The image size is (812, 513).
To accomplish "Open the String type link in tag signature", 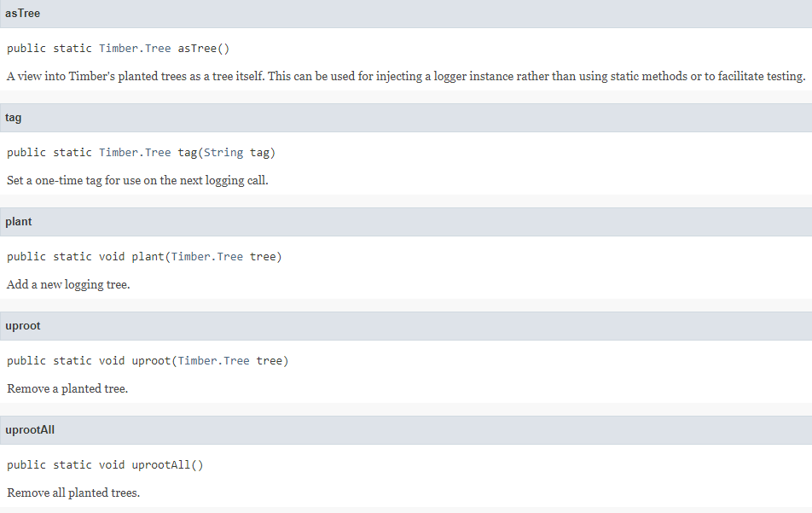I will click(x=223, y=153).
